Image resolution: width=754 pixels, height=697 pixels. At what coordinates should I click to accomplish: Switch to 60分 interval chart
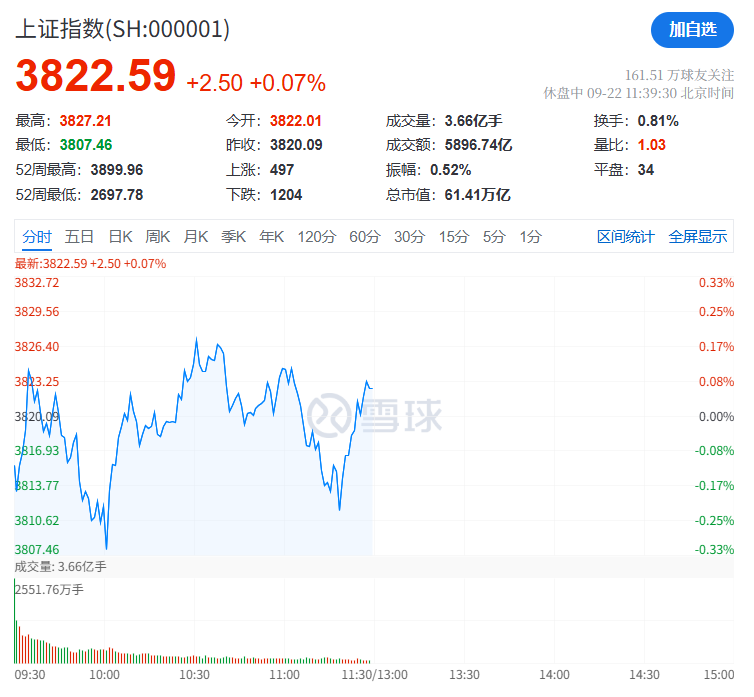[365, 237]
